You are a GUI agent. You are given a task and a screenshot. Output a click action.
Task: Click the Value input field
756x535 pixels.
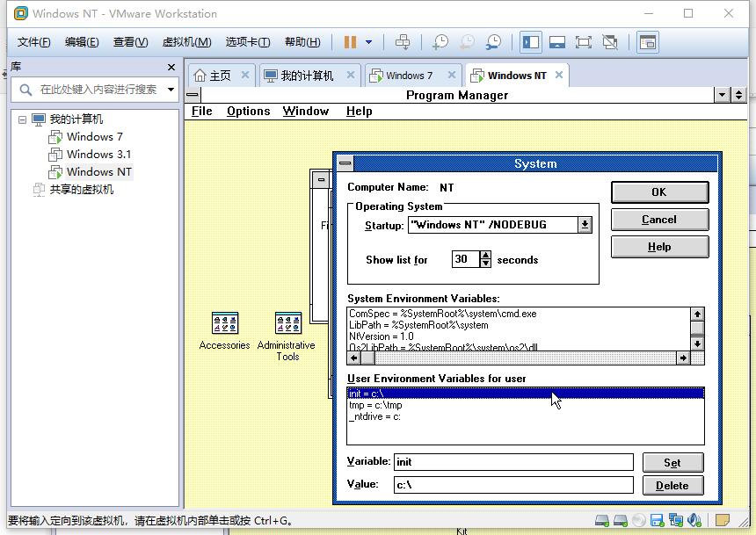[x=513, y=485]
